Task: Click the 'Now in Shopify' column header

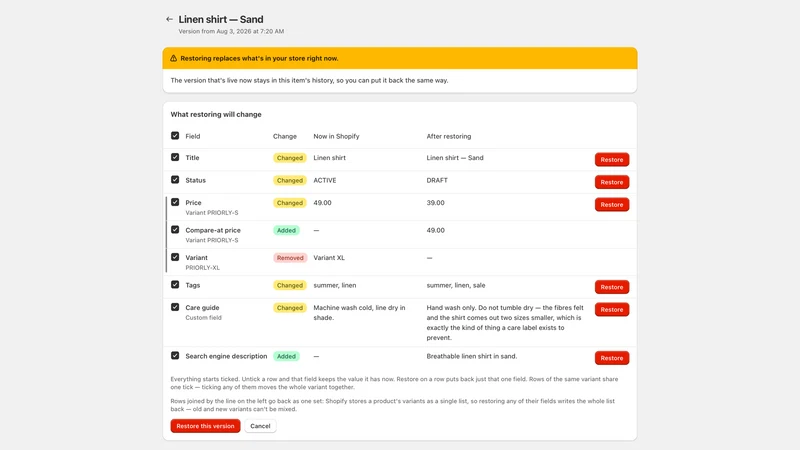Action: (x=336, y=136)
